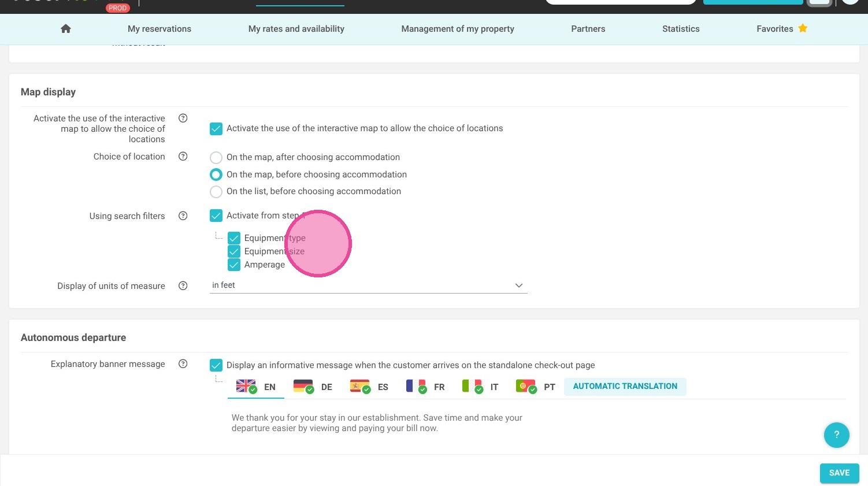Open the Statistics menu
Image resolution: width=868 pixels, height=486 pixels.
(681, 29)
